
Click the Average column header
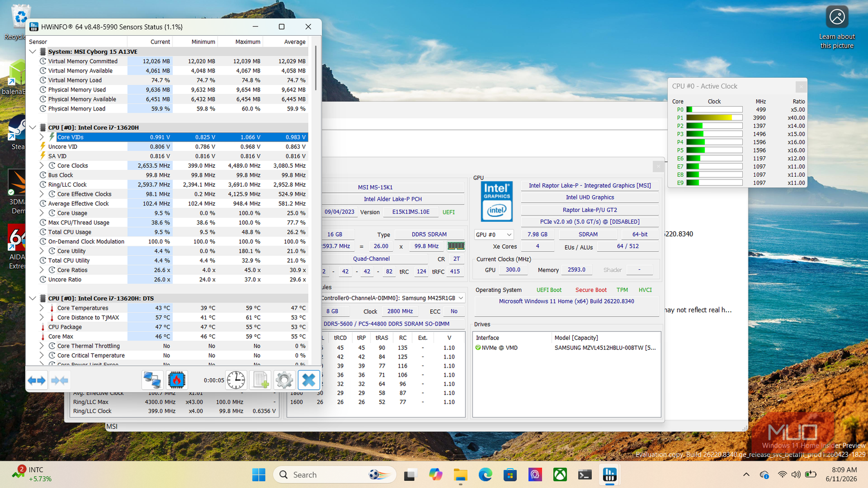(286, 42)
